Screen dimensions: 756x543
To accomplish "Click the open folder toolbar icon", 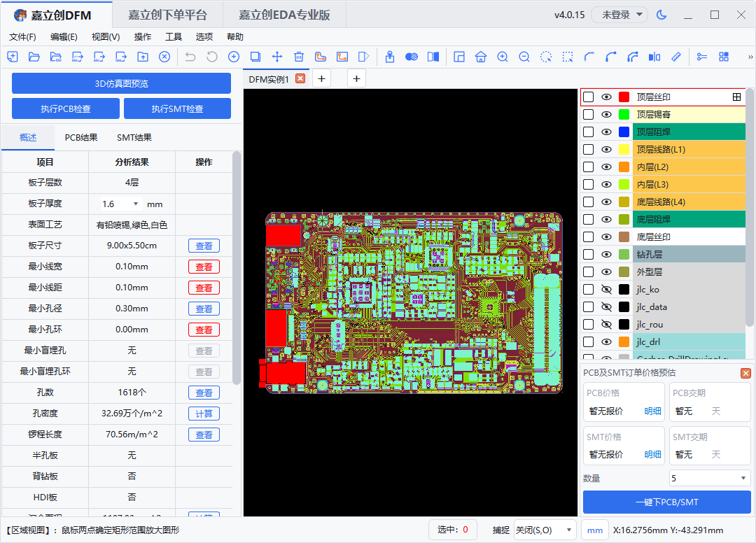I will [34, 57].
